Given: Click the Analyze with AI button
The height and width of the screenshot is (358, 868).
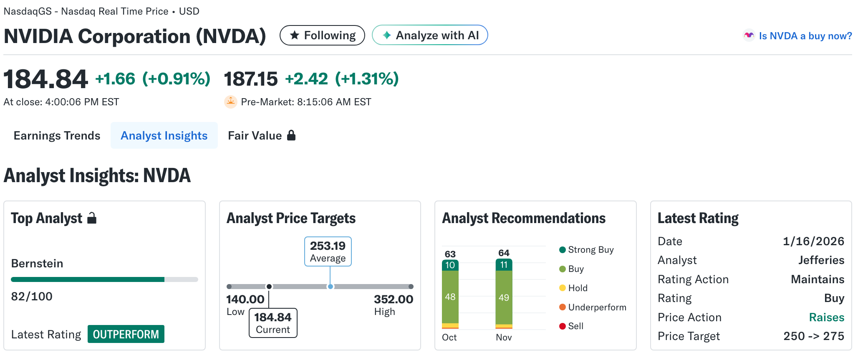Looking at the screenshot, I should tap(430, 35).
